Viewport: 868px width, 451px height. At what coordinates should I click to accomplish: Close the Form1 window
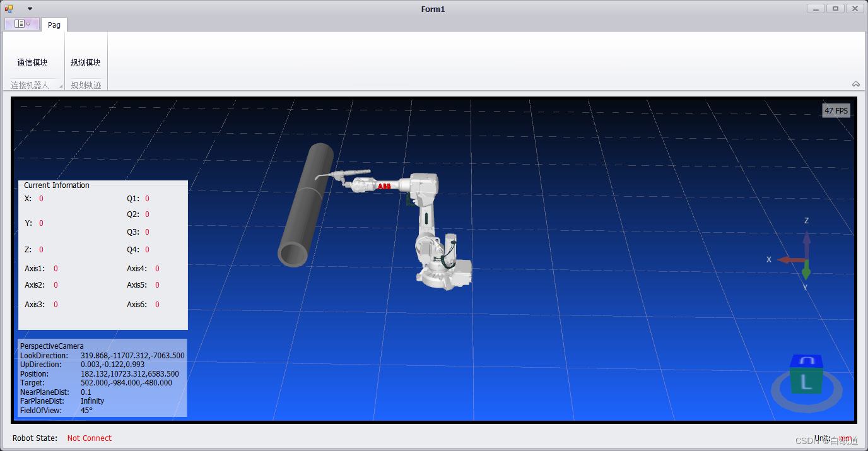click(855, 8)
